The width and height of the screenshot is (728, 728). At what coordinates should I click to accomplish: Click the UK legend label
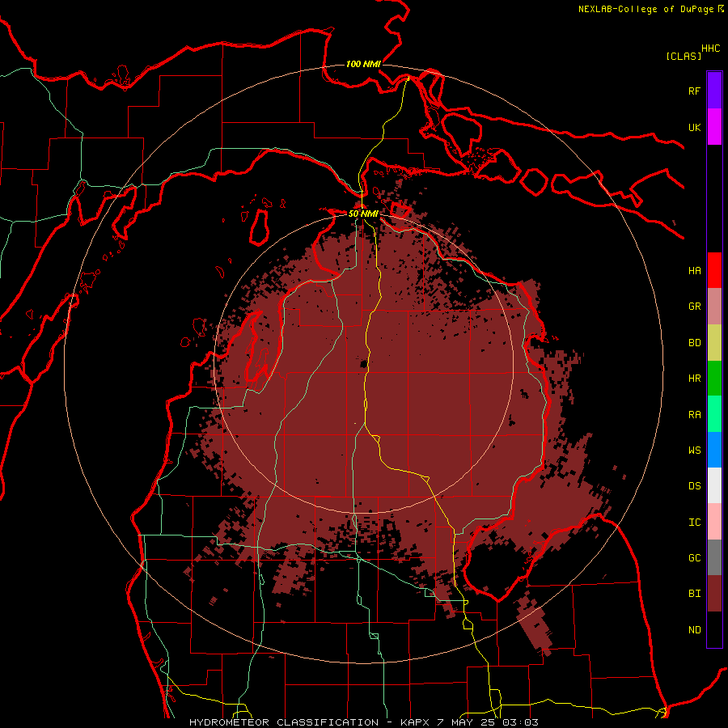pos(694,127)
